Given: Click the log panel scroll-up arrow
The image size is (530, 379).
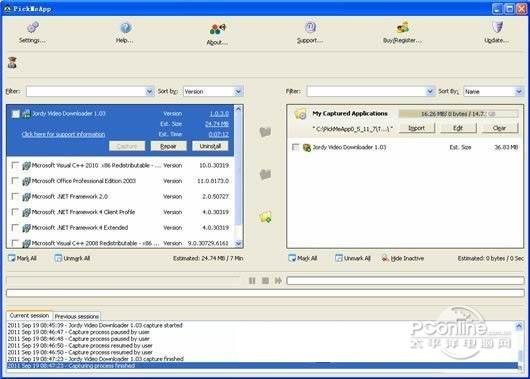Looking at the screenshot, I should click(519, 326).
